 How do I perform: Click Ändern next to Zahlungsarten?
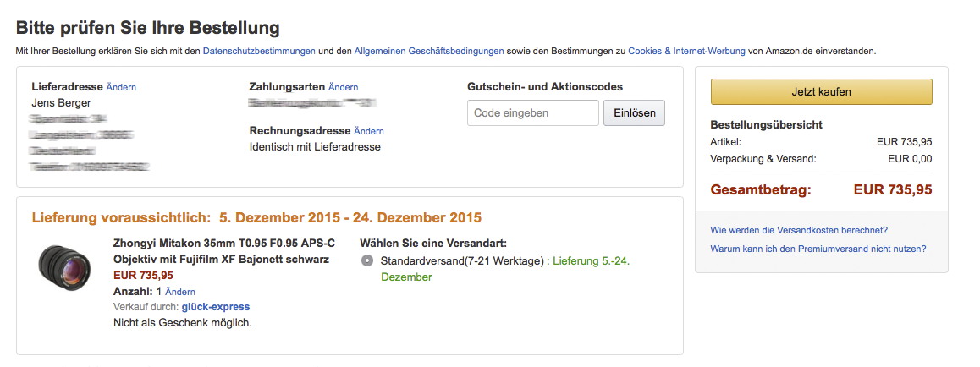pos(343,87)
